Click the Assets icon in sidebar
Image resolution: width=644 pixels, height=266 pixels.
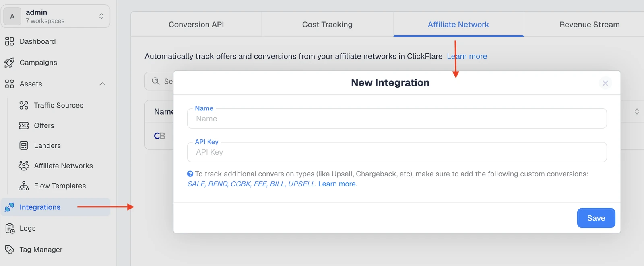coord(9,84)
